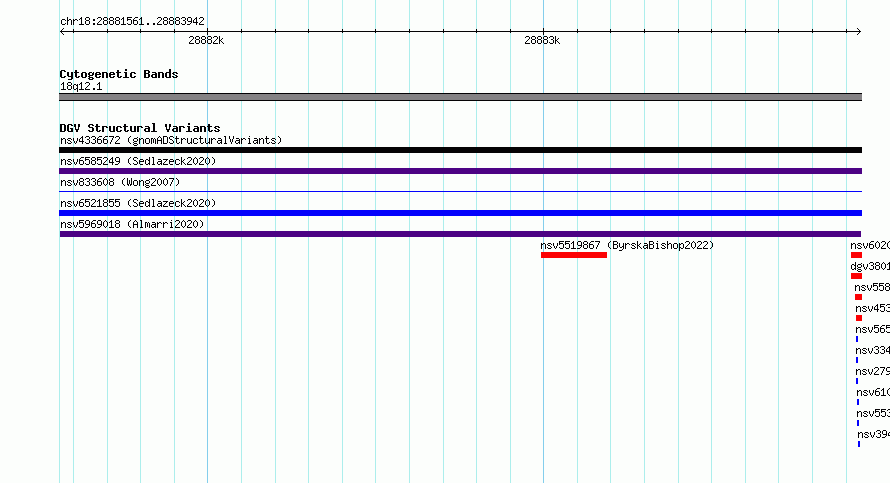Click the truncated nsv553 variant label
890x483 pixels.
873,413
